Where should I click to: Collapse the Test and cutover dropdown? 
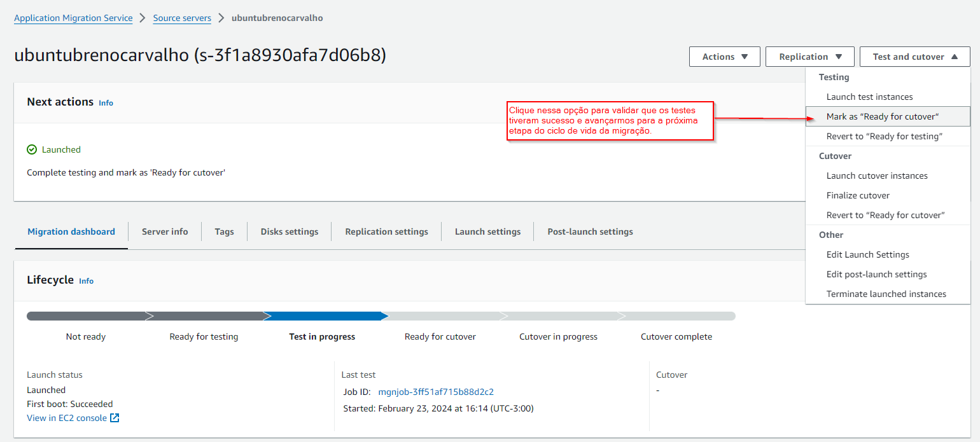[x=914, y=57]
